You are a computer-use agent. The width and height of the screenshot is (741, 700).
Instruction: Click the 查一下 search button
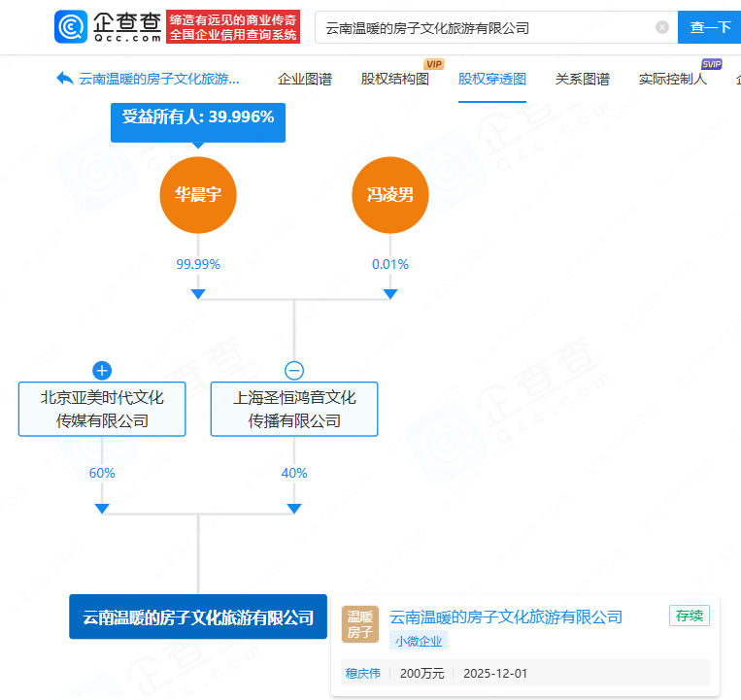[x=709, y=27]
